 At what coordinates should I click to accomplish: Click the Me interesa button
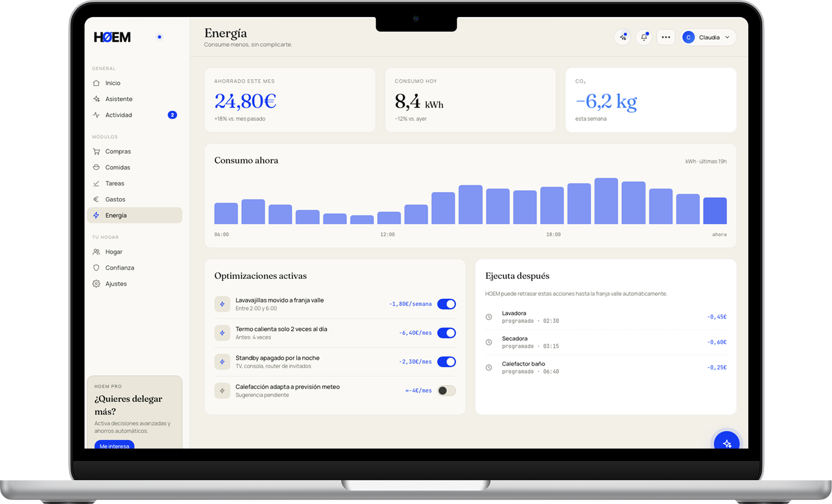(x=114, y=445)
